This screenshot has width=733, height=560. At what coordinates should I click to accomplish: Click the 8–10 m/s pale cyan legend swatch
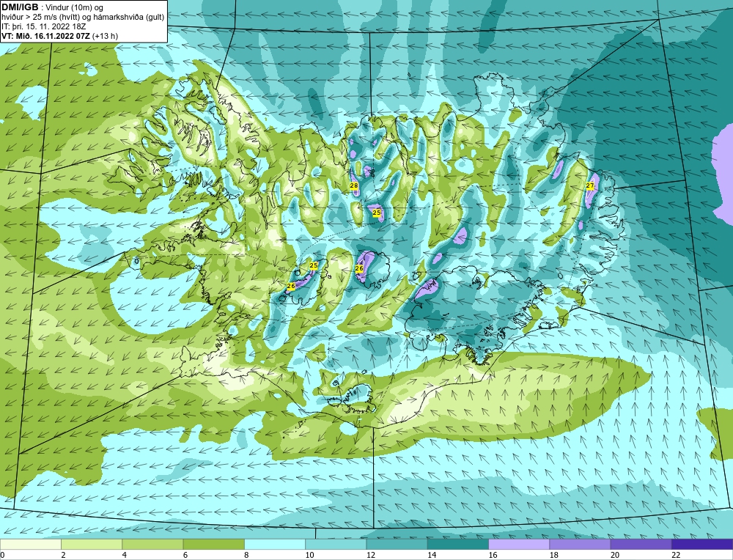[275, 545]
